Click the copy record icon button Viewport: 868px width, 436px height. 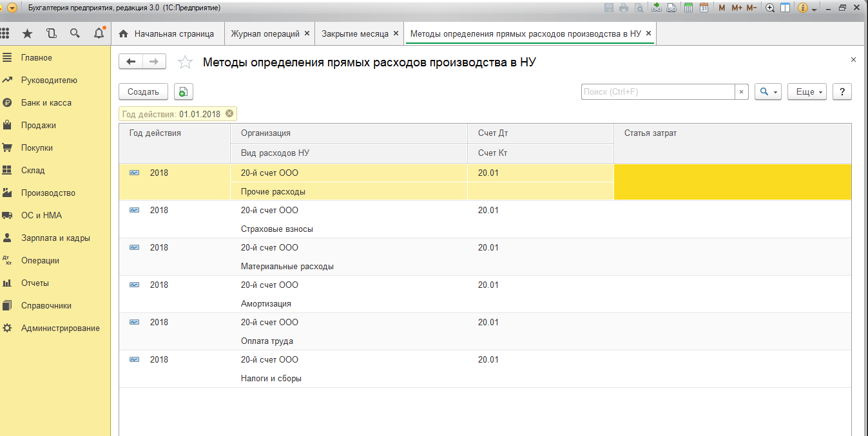(183, 92)
